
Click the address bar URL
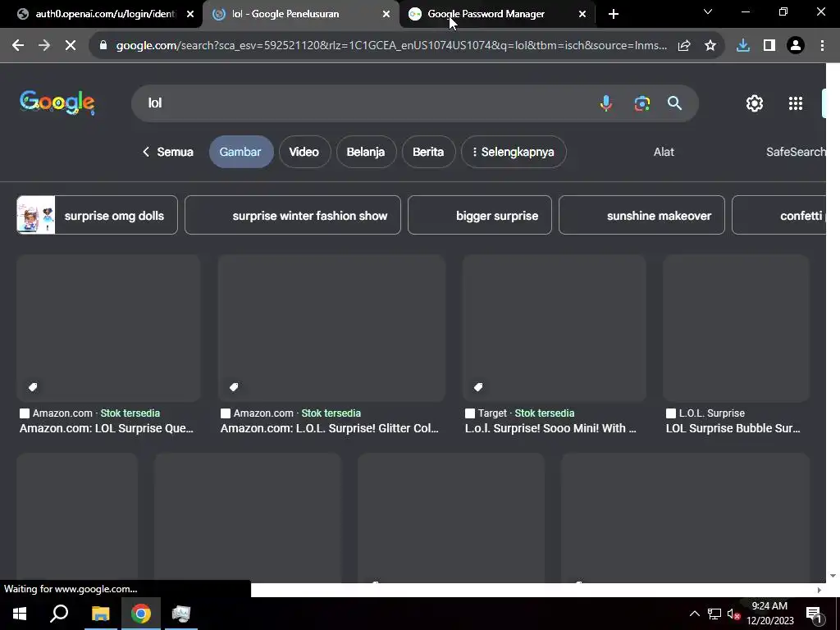pyautogui.click(x=391, y=46)
